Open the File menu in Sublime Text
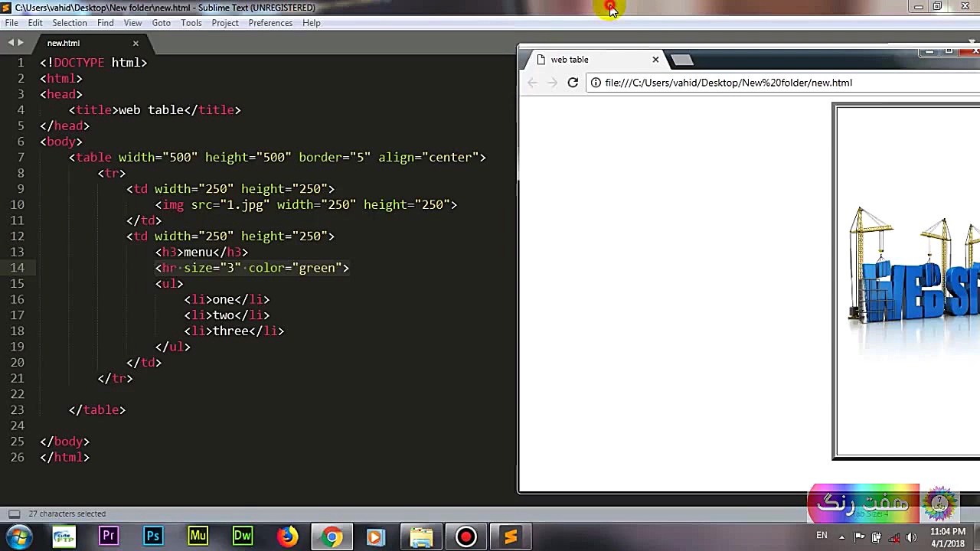The height and width of the screenshot is (551, 980). pos(11,23)
